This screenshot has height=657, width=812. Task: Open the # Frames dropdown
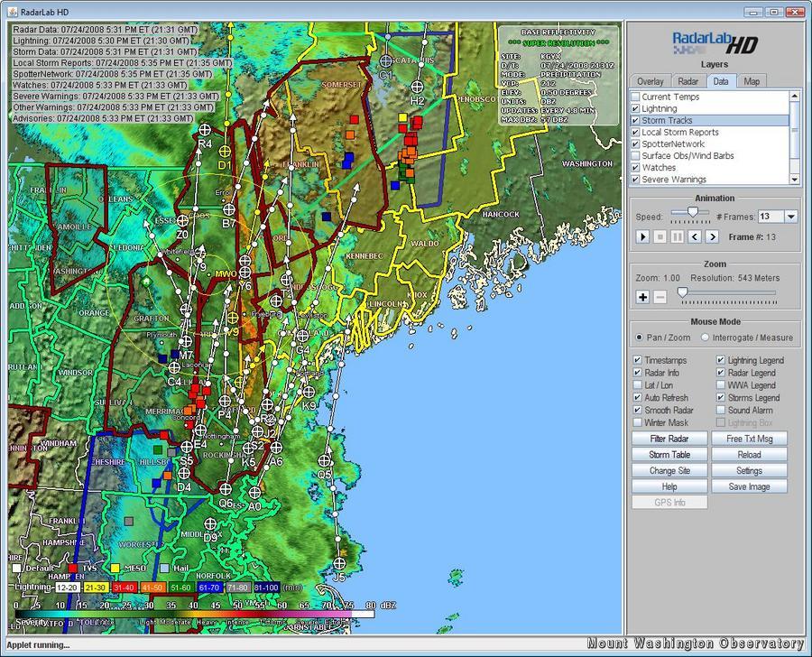click(791, 217)
